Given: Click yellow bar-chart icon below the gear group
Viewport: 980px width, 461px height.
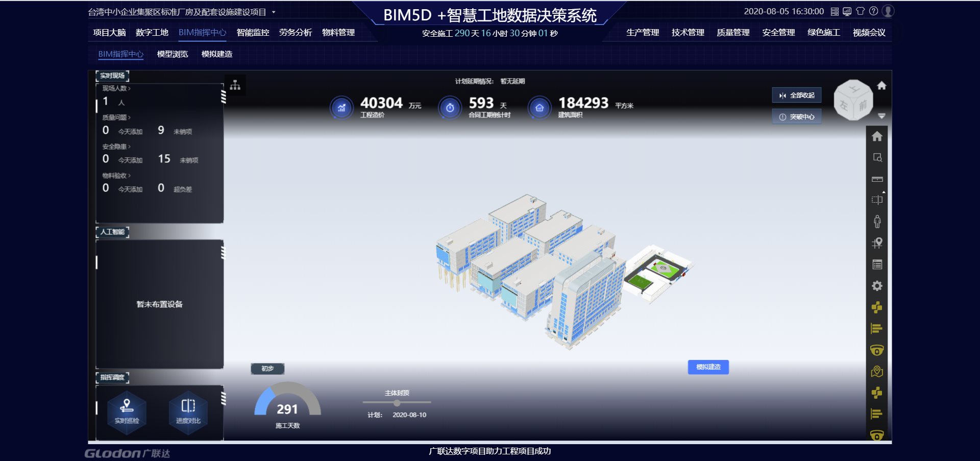Looking at the screenshot, I should click(877, 329).
